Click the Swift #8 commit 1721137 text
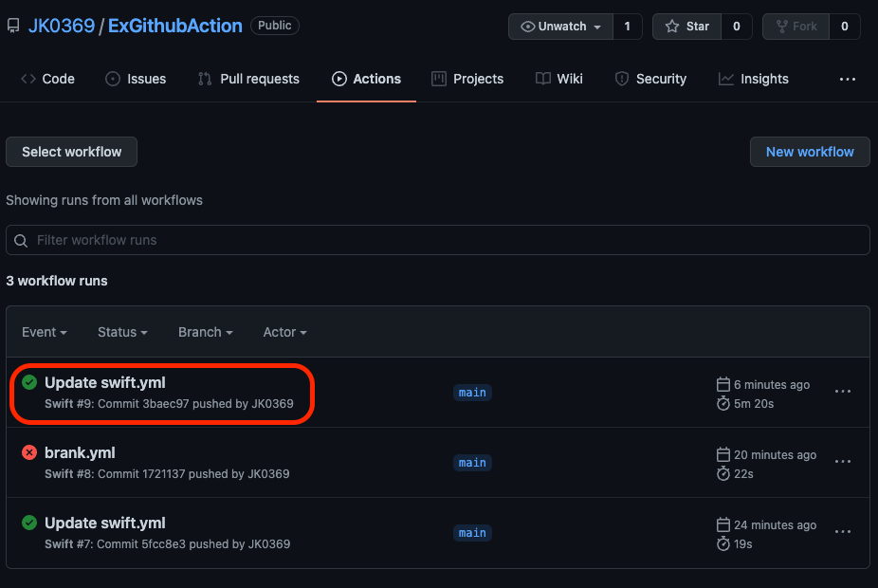The image size is (878, 588). click(167, 474)
